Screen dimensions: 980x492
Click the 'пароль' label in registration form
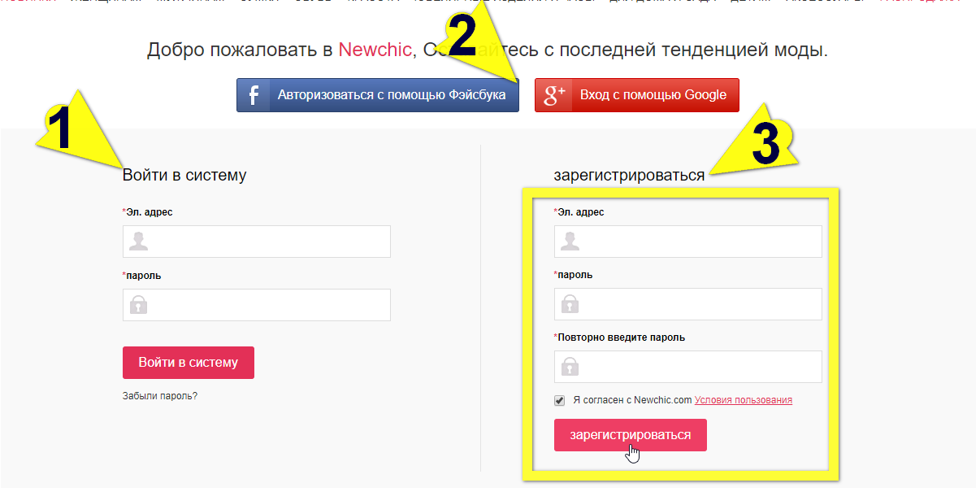point(574,275)
